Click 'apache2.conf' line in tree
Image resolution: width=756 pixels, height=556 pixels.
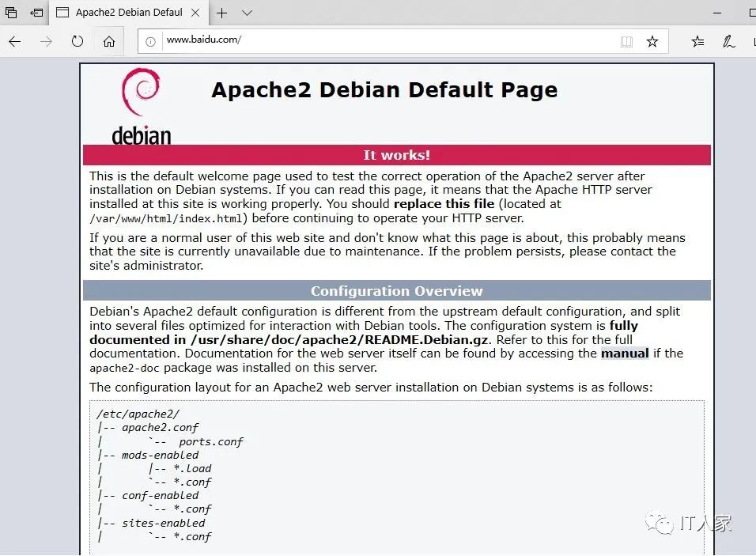pos(160,427)
